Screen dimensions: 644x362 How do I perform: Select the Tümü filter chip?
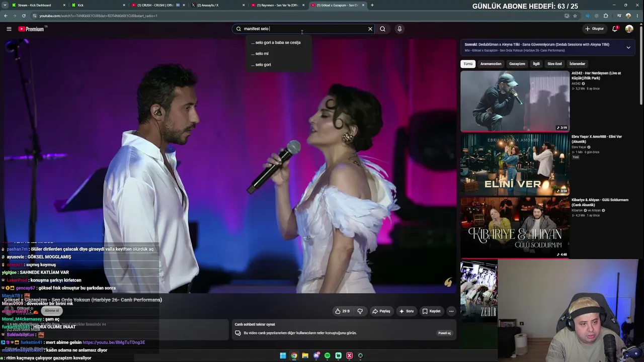pos(468,64)
